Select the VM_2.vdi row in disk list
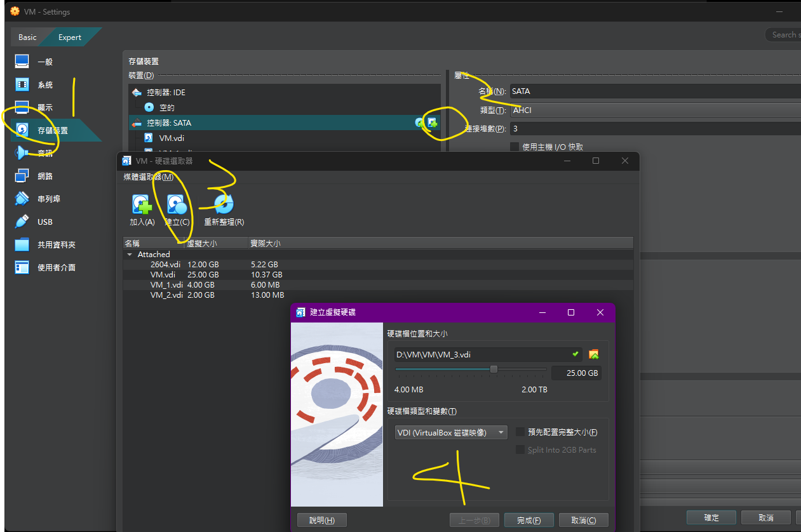This screenshot has height=532, width=801. pos(378,295)
